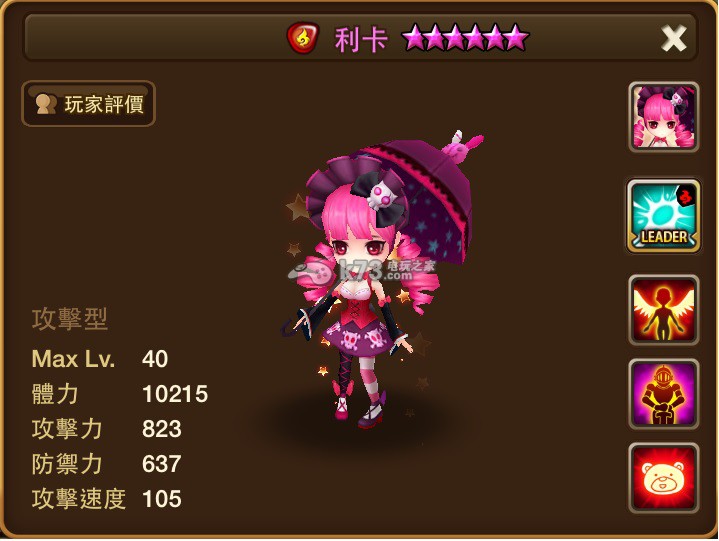Close the monster info panel
The width and height of the screenshot is (719, 541).
tap(674, 38)
